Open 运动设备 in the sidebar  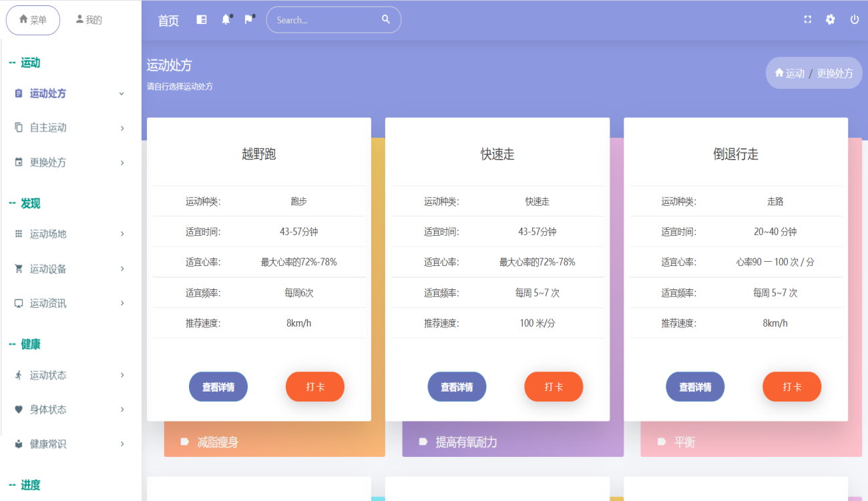tap(48, 269)
